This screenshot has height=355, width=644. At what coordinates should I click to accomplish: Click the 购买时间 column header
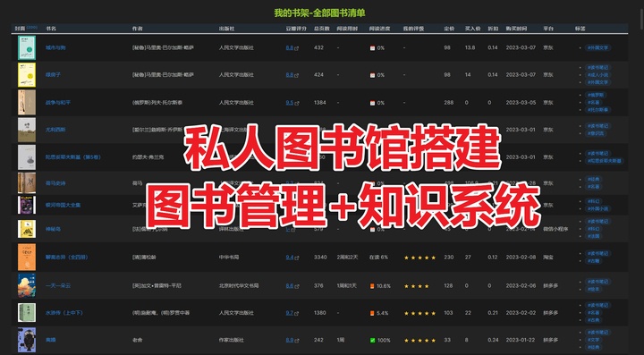pos(516,29)
